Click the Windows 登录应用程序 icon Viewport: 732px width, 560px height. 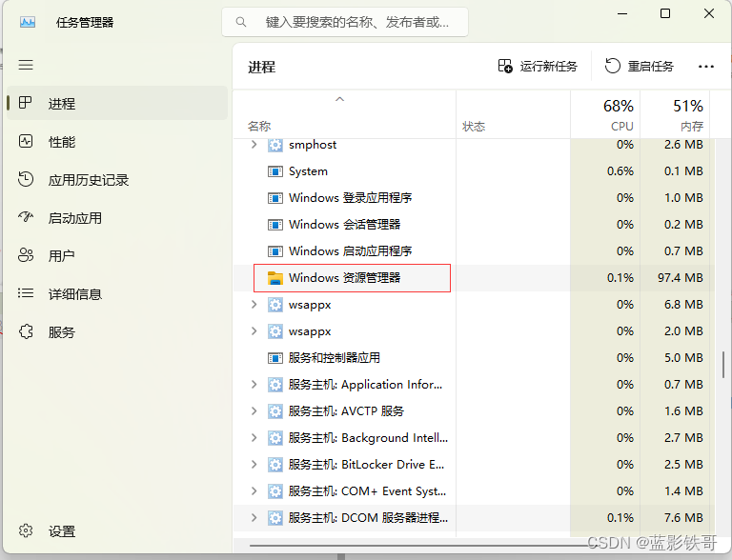(274, 198)
